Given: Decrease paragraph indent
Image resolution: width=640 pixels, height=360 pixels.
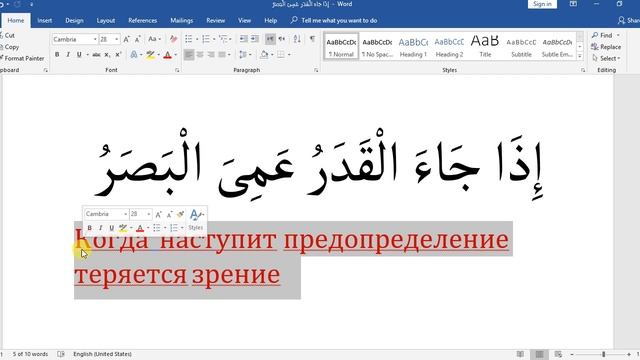Looking at the screenshot, I should click(x=244, y=39).
